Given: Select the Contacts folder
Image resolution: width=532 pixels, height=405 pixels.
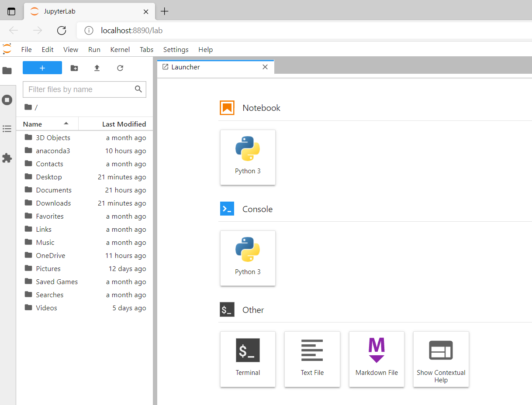Looking at the screenshot, I should tap(84, 164).
